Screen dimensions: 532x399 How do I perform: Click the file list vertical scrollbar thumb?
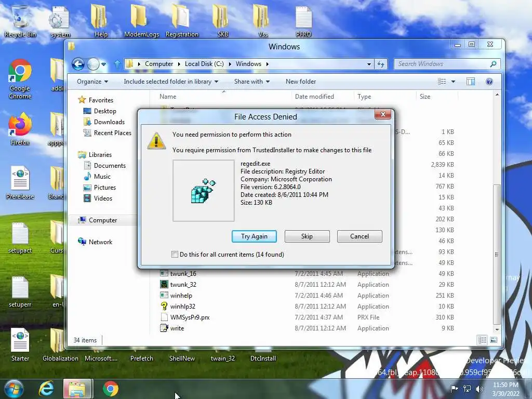click(497, 254)
